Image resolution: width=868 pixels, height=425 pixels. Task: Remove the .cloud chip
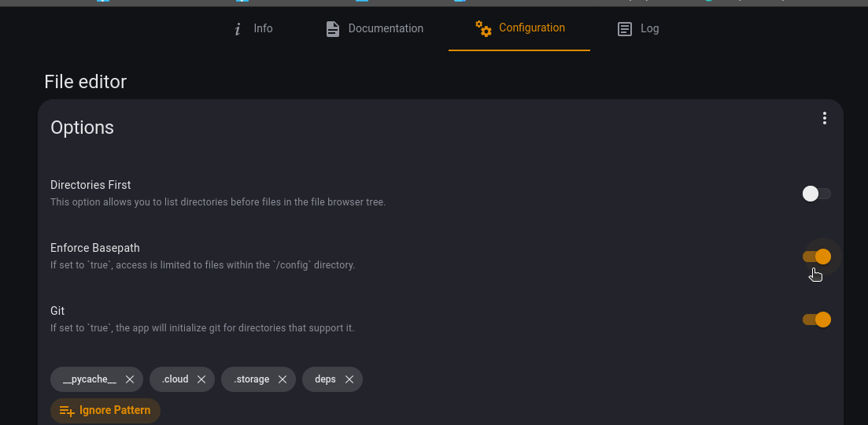pyautogui.click(x=201, y=379)
